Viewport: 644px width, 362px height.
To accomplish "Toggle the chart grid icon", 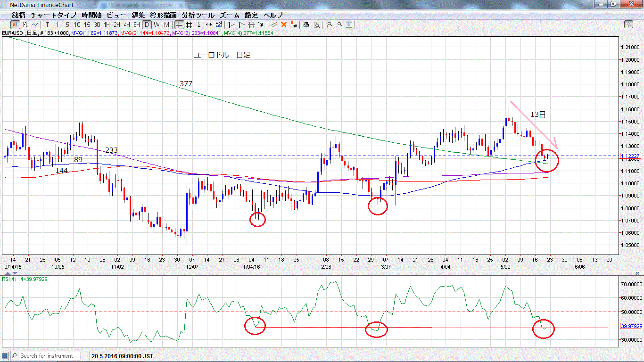I will coord(189,25).
